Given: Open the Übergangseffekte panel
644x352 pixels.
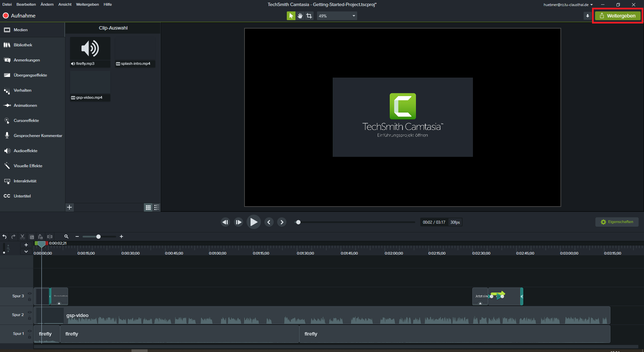Looking at the screenshot, I should pos(30,75).
